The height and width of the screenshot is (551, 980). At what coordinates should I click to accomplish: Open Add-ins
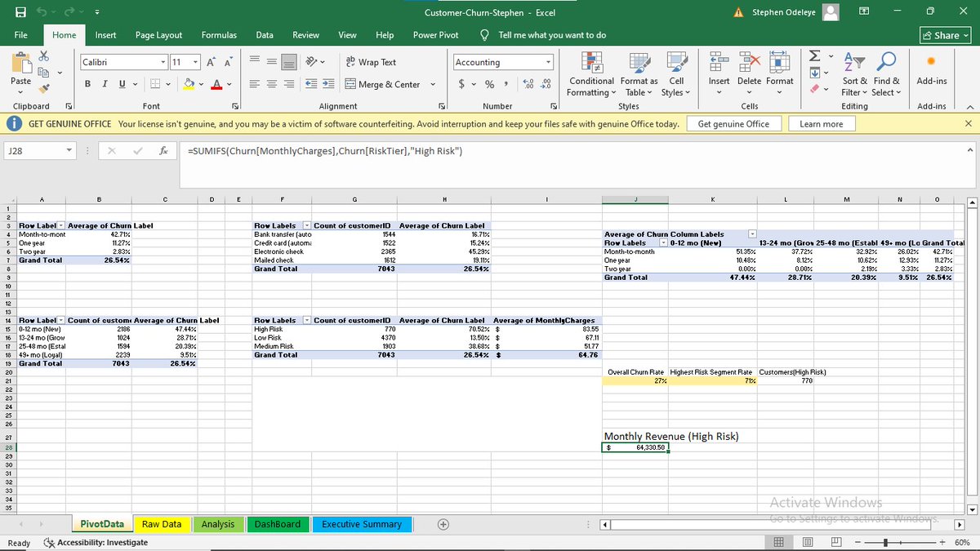(x=932, y=69)
